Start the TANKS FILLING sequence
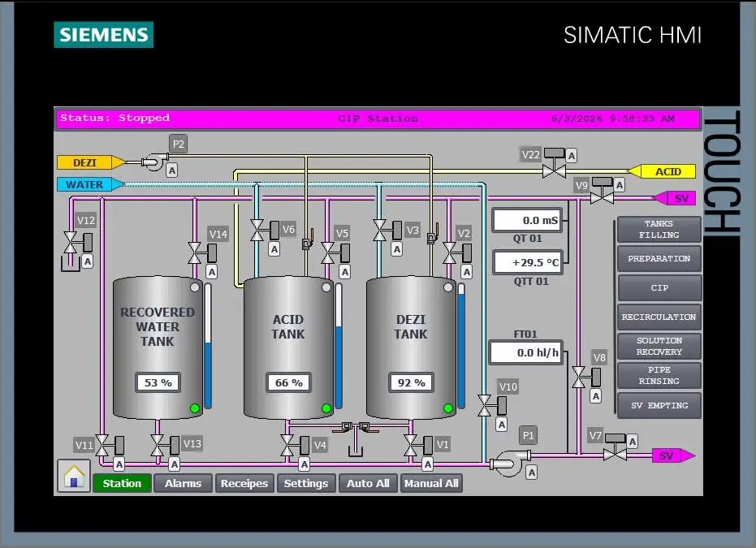Screen dimensions: 756x548 click(x=659, y=230)
